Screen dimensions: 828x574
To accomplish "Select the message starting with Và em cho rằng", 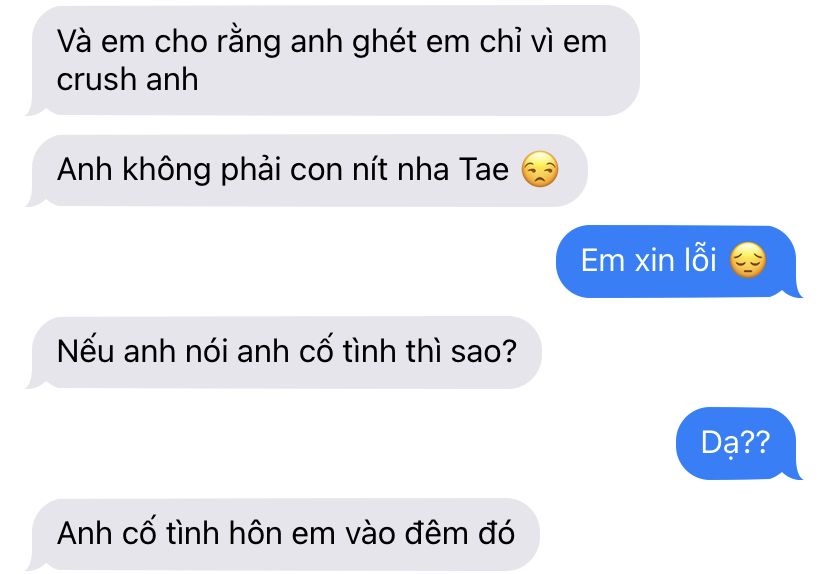I will (333, 60).
